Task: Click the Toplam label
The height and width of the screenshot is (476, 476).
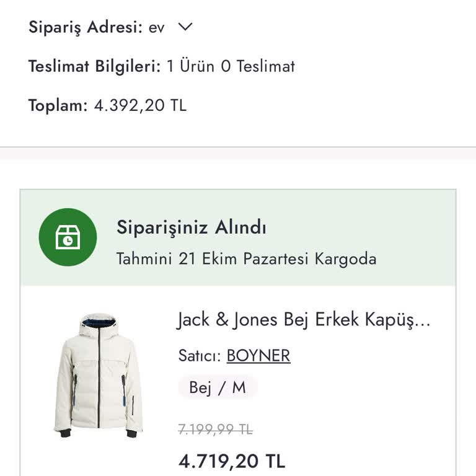Action: click(58, 105)
